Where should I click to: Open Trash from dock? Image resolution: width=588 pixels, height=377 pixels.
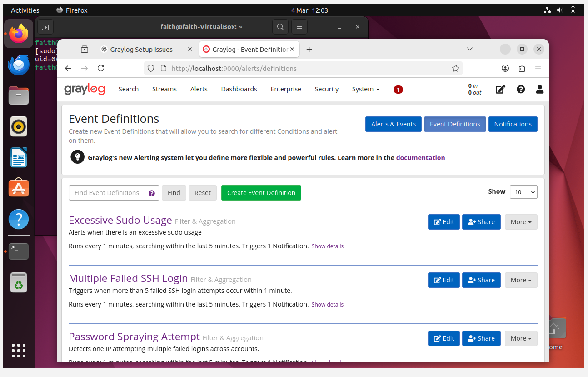[19, 282]
